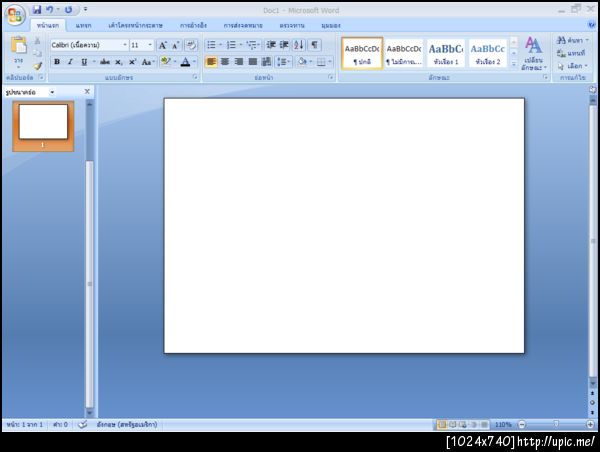This screenshot has height=452, width=600.
Task: Open the Insert ribbon tab
Action: [83, 25]
